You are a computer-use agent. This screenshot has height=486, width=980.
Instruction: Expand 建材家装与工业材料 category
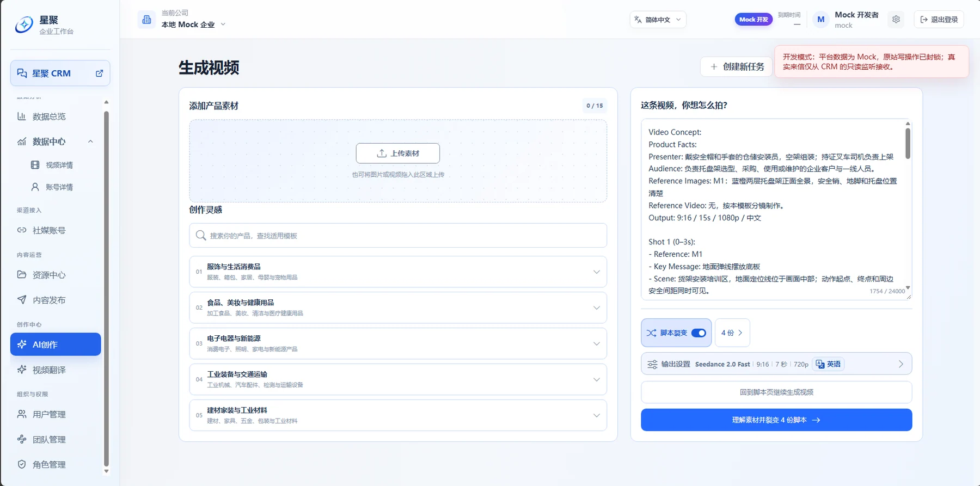pyautogui.click(x=398, y=415)
